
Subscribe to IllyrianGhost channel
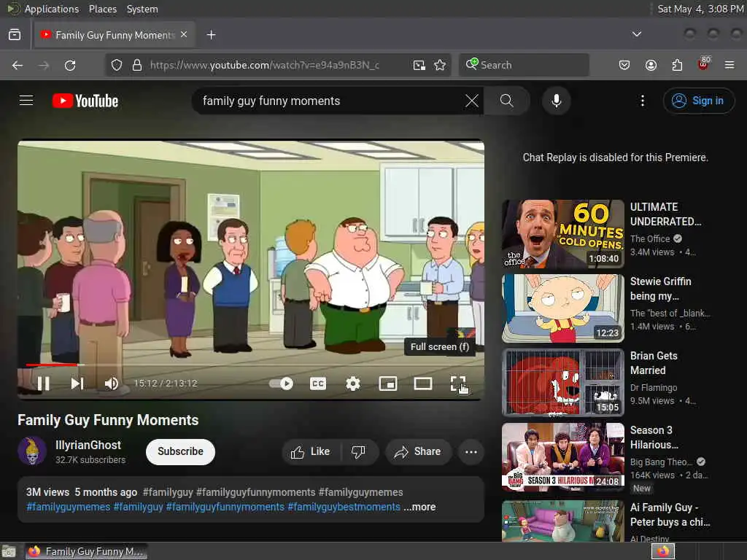(x=181, y=451)
